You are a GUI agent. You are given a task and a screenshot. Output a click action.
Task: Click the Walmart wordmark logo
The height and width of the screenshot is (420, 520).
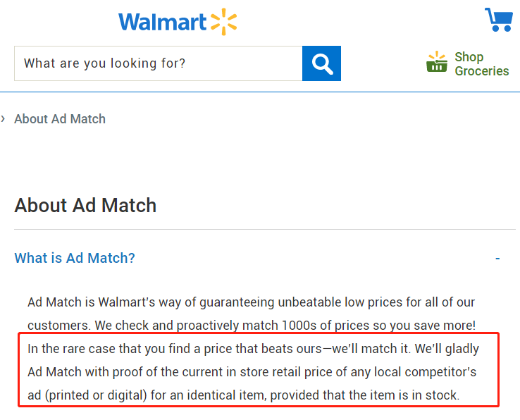click(x=163, y=22)
